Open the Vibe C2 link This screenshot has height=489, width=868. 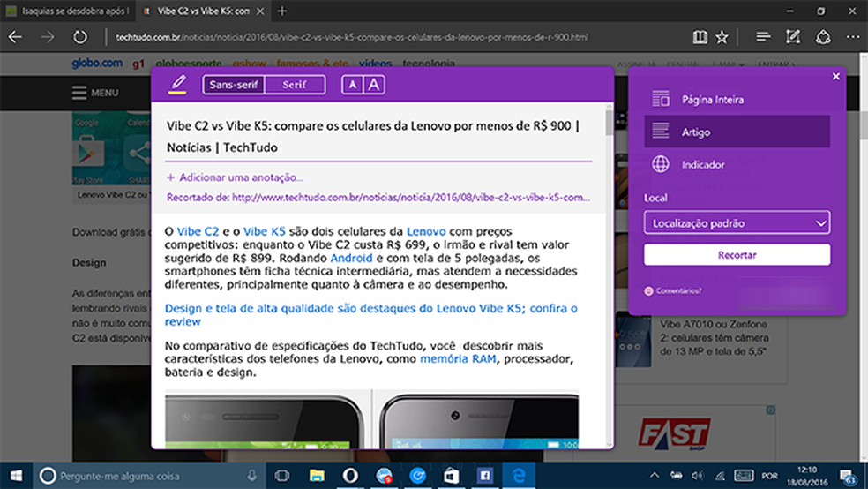(198, 231)
